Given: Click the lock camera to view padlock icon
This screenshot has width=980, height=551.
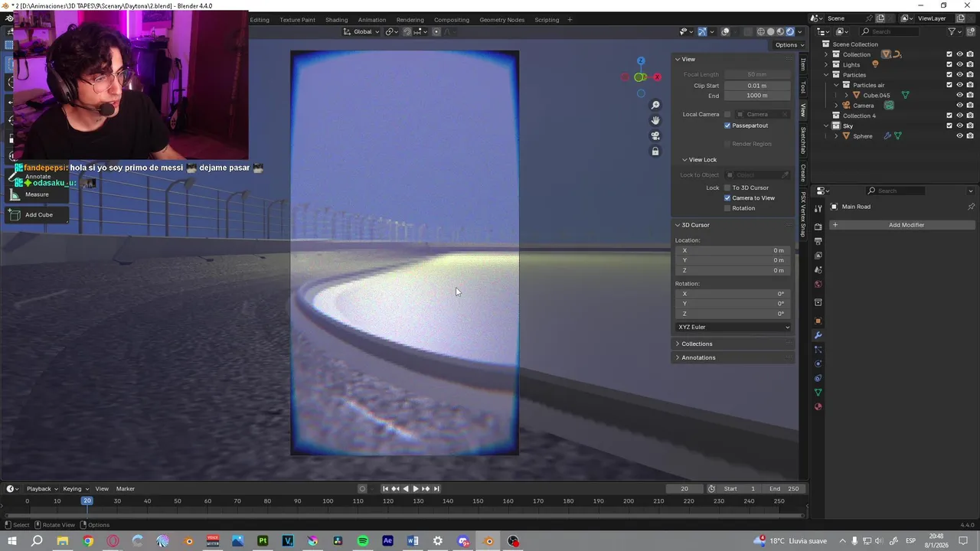Looking at the screenshot, I should (x=655, y=152).
